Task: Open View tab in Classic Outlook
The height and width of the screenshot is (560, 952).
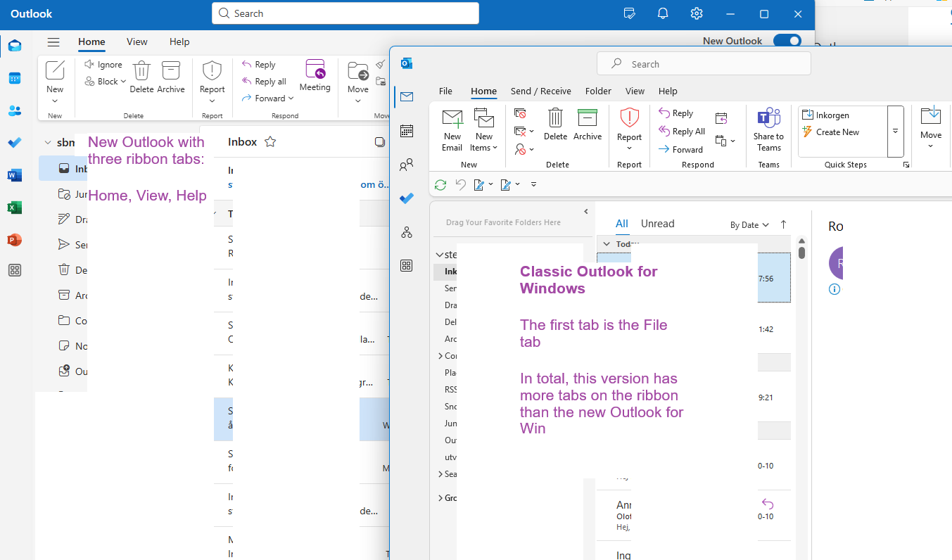Action: [635, 91]
